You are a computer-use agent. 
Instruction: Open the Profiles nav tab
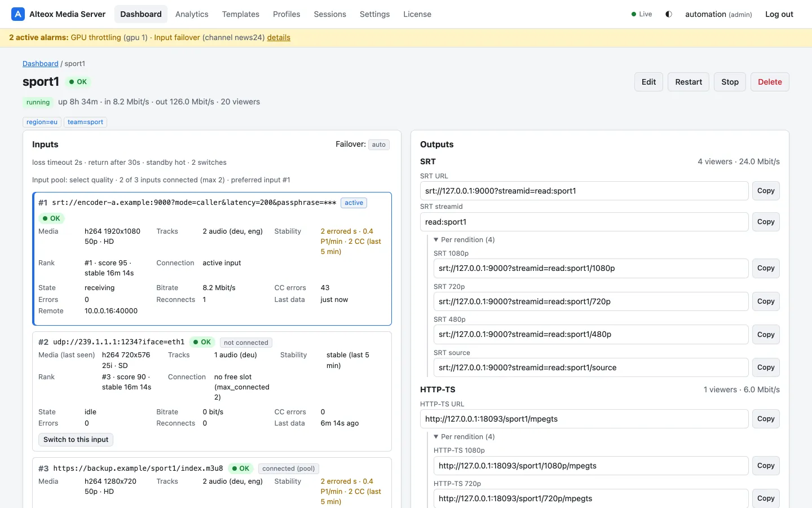click(x=286, y=14)
